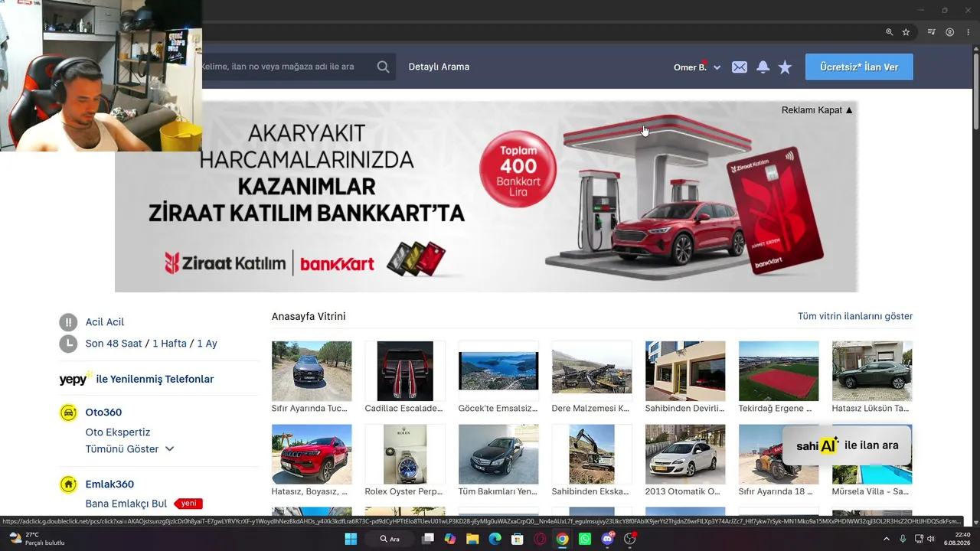Launch Copilot from the taskbar

click(450, 539)
